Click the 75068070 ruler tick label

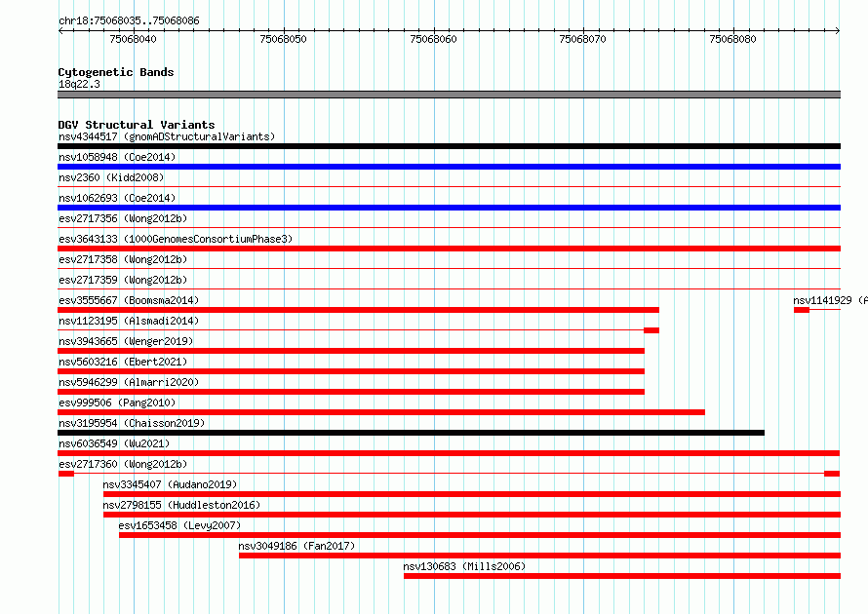point(583,39)
